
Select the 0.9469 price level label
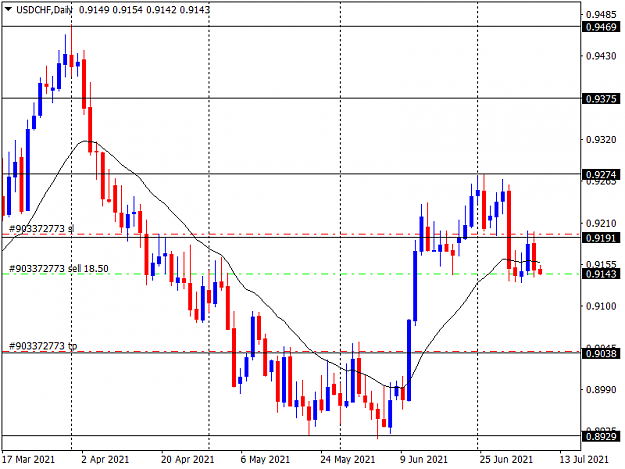point(602,27)
